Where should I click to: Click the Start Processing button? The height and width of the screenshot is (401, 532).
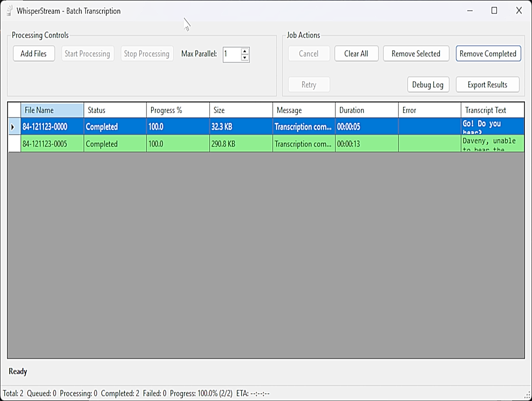[88, 53]
